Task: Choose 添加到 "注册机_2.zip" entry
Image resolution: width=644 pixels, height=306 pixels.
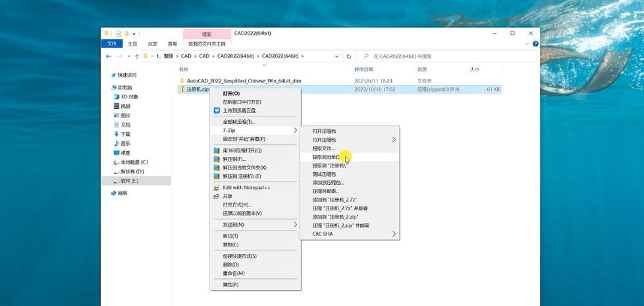Action: 336,216
